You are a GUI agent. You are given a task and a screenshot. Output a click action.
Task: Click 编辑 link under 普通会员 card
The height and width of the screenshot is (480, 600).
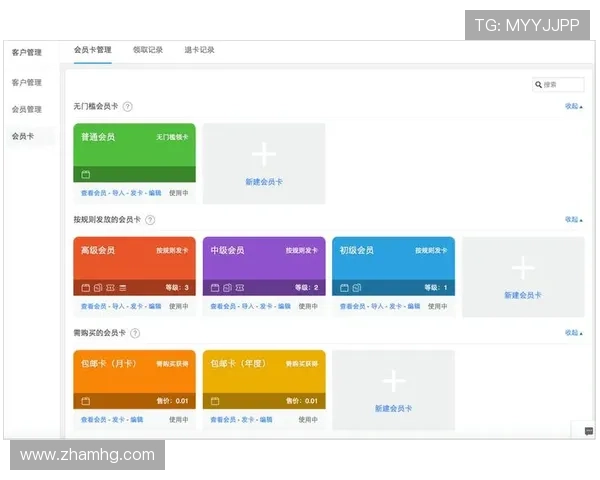155,193
